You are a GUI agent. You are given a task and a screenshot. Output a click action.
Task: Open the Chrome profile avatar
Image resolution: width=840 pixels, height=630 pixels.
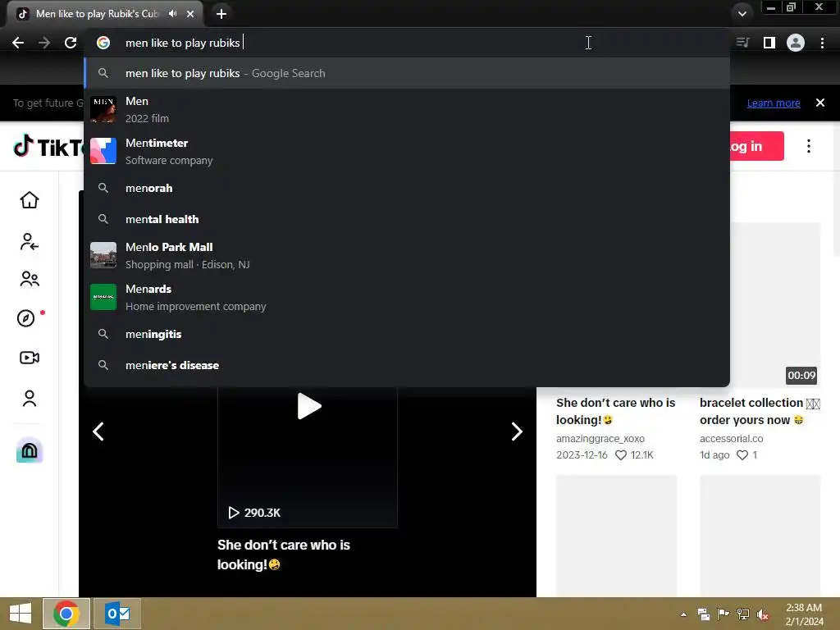[x=796, y=43]
